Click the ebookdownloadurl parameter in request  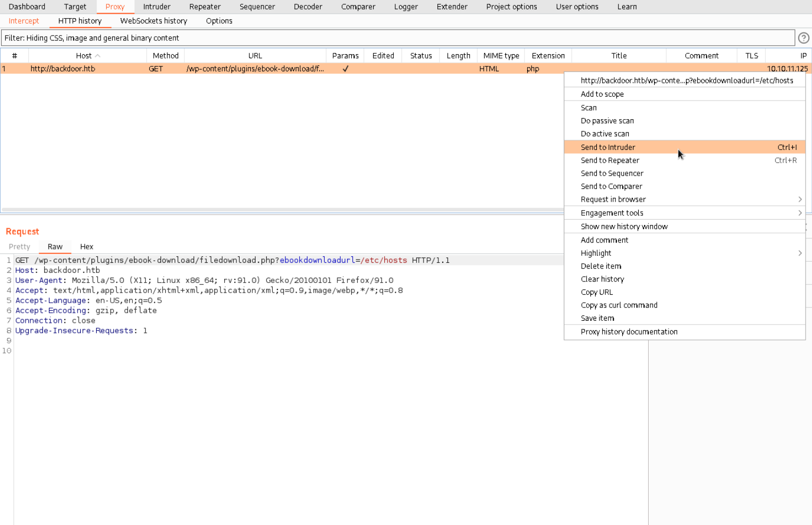(317, 261)
